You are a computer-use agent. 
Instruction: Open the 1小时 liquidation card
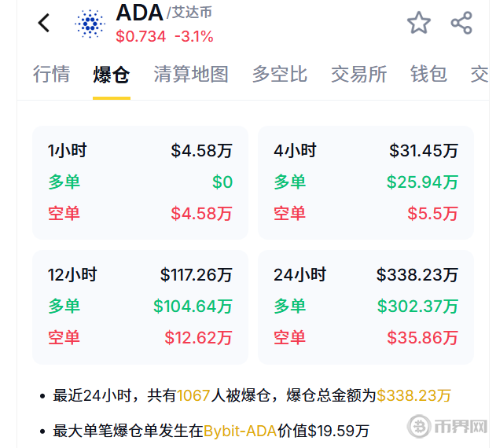[140, 182]
